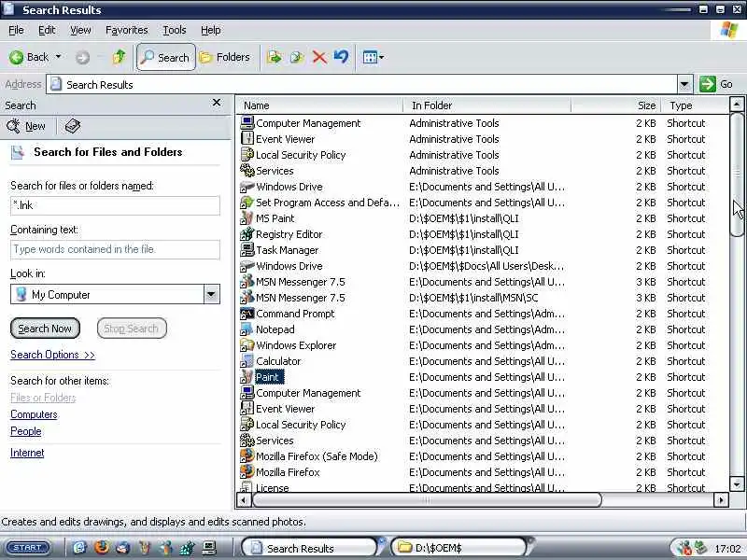This screenshot has width=747, height=560.
Task: Click the Copy To folder icon
Action: [297, 57]
